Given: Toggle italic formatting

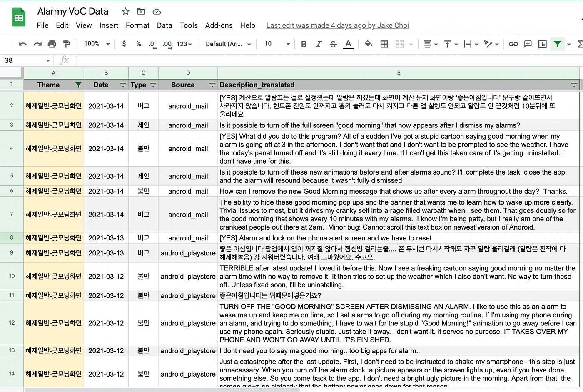Looking at the screenshot, I should 319,44.
